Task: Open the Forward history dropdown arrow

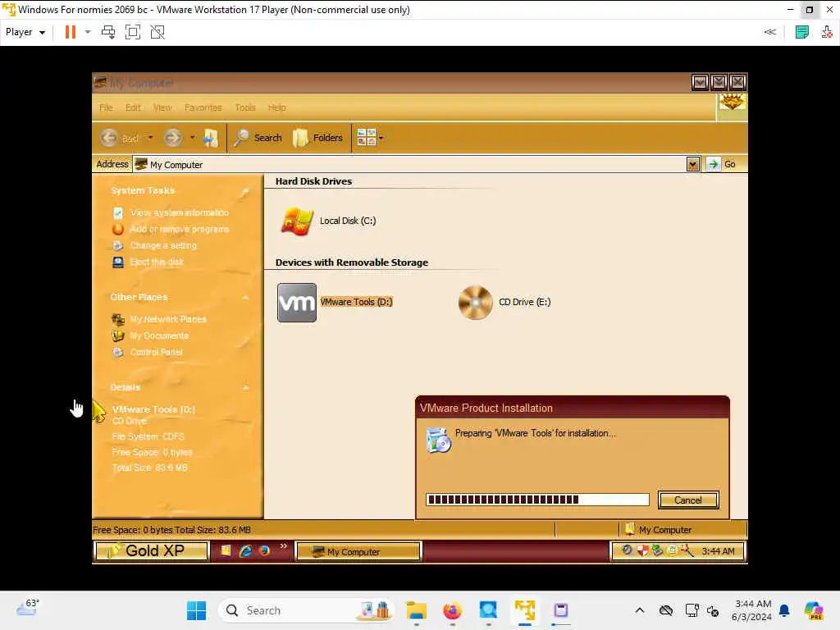Action: pos(192,138)
